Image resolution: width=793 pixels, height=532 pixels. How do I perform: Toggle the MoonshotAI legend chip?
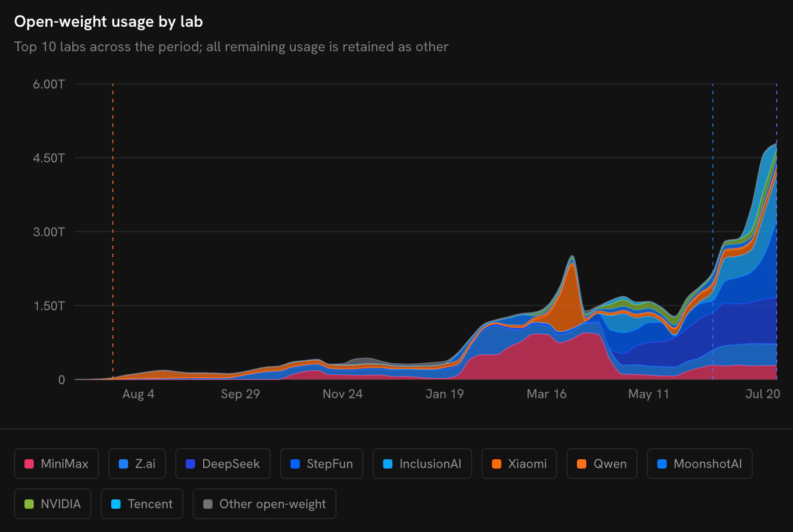[700, 464]
